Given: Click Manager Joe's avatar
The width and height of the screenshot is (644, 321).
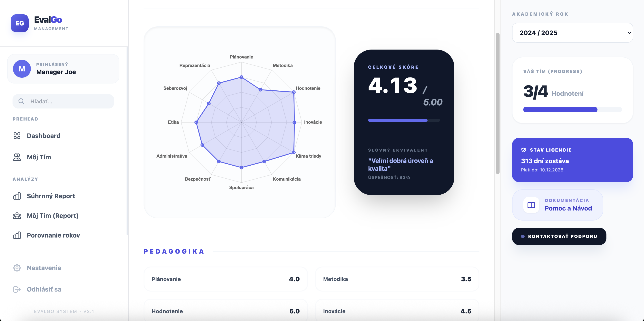Looking at the screenshot, I should (21, 69).
